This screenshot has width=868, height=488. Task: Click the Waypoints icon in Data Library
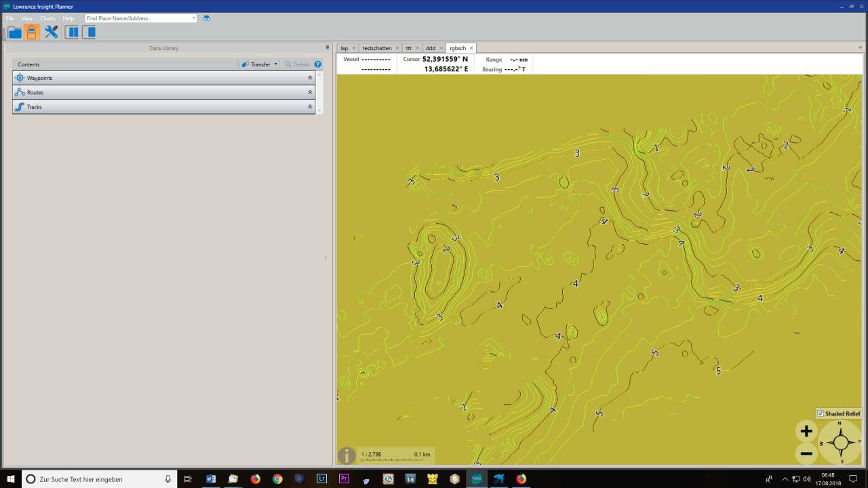(x=20, y=78)
